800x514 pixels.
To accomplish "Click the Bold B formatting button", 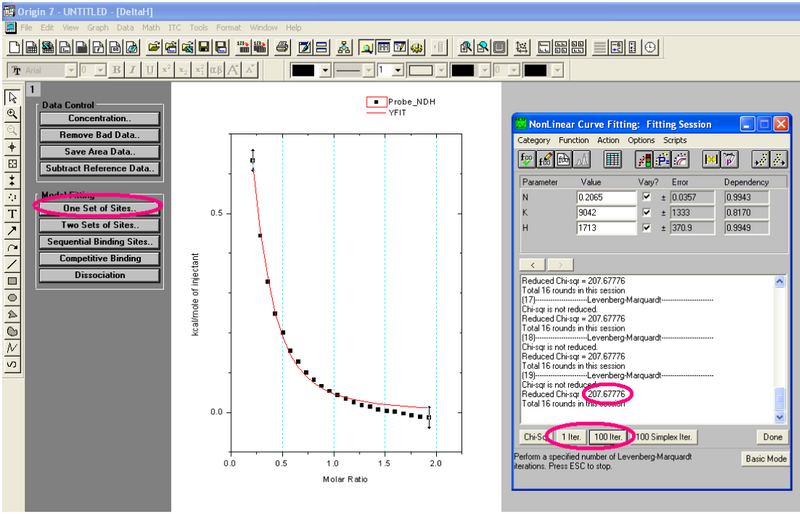I will point(116,70).
